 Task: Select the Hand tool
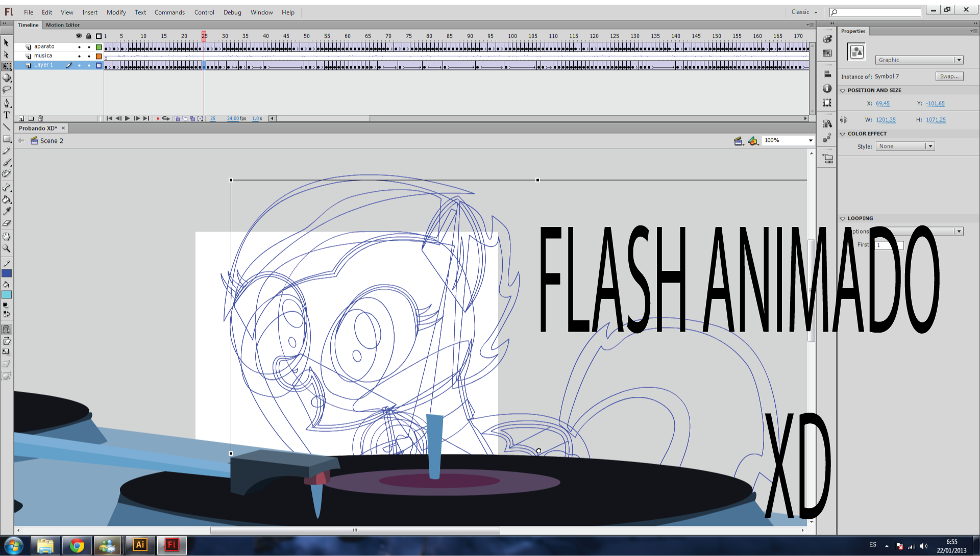(6, 236)
